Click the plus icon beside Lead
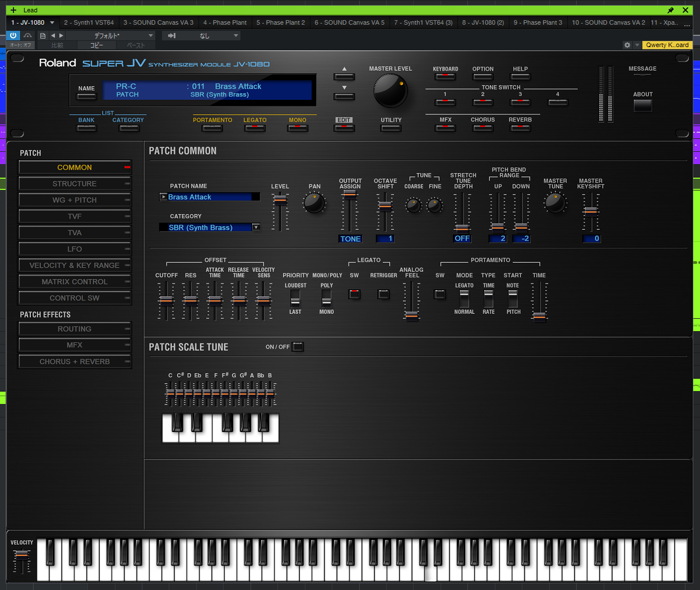The width and height of the screenshot is (700, 590). 13,10
